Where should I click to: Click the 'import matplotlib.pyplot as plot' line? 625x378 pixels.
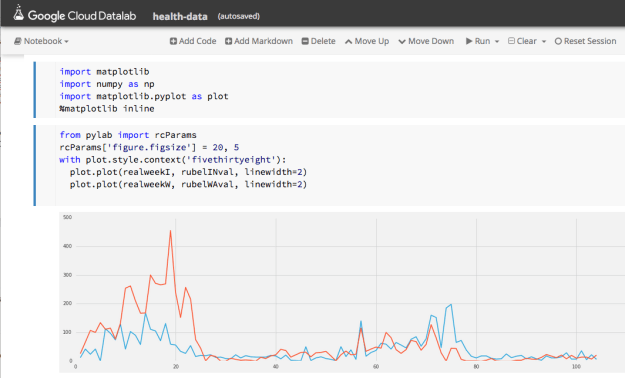(144, 96)
